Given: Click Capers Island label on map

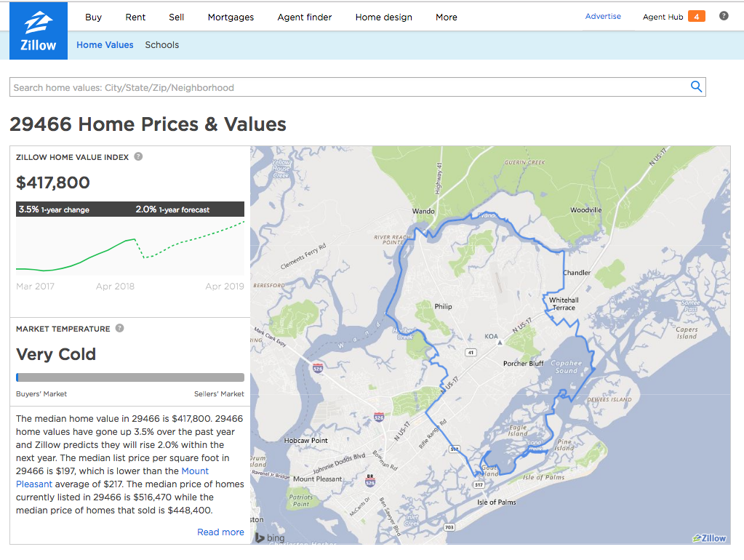Looking at the screenshot, I should coord(687,332).
